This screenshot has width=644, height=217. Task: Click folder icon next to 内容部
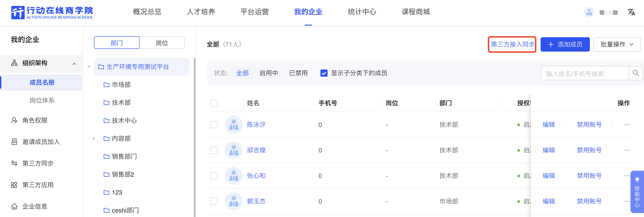[107, 139]
